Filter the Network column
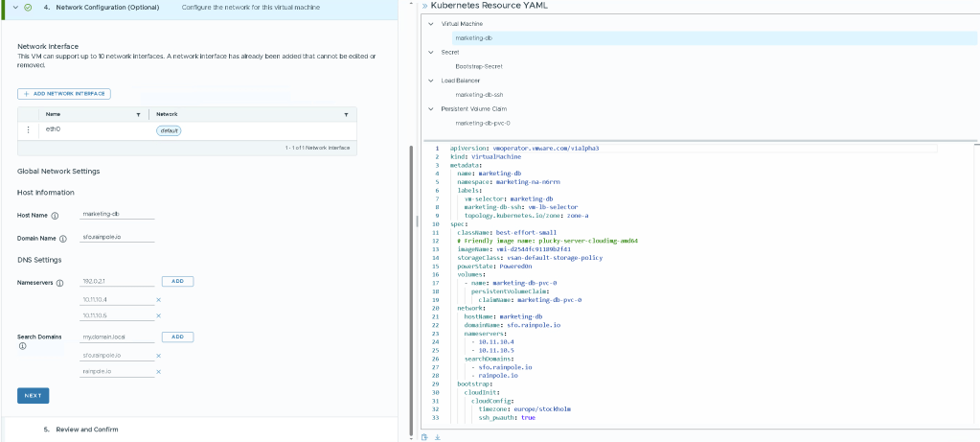The image size is (980, 442). point(345,114)
